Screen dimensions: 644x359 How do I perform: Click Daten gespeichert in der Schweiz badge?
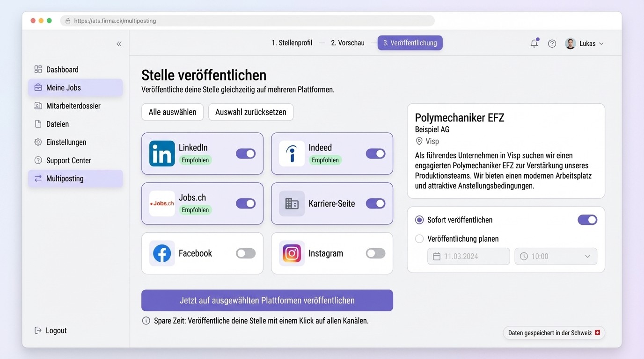tap(554, 333)
